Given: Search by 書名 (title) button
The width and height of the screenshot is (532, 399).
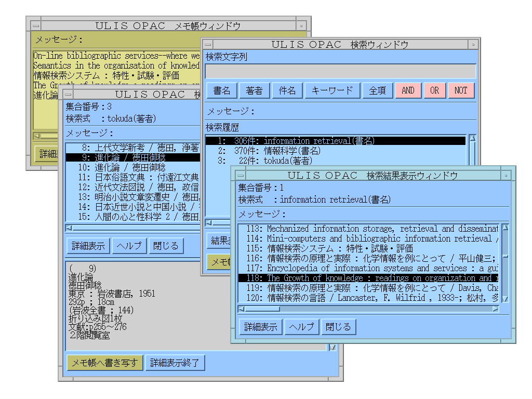Looking at the screenshot, I should tap(221, 90).
